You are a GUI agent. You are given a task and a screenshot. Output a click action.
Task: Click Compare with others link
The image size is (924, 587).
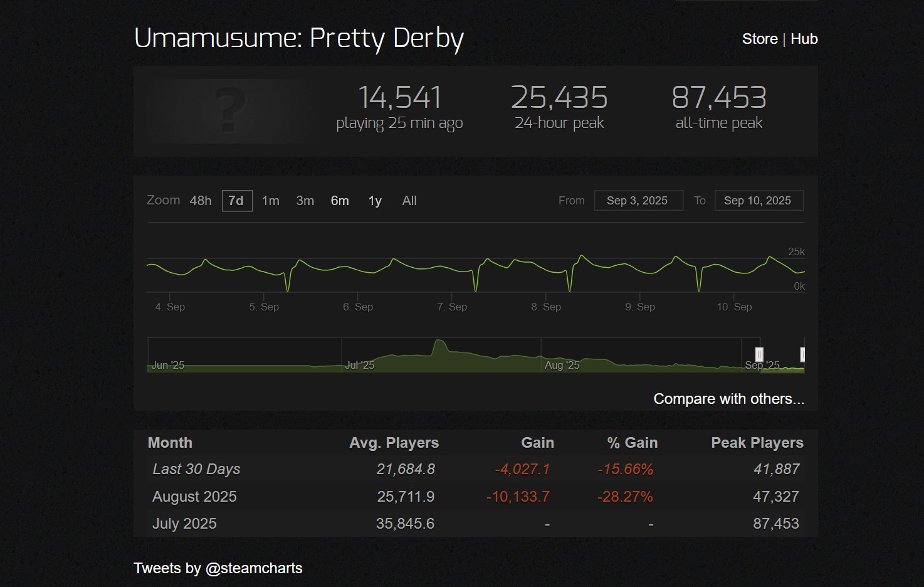click(x=728, y=399)
